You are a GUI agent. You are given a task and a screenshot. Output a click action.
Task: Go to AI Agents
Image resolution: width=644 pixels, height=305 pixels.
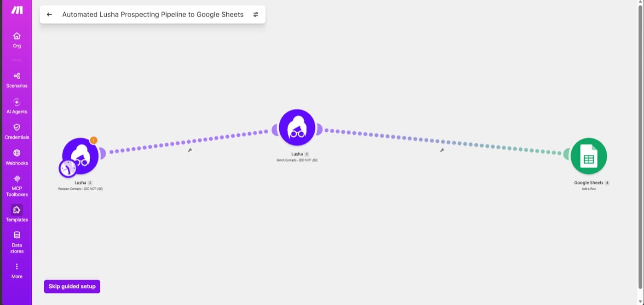coord(17,106)
